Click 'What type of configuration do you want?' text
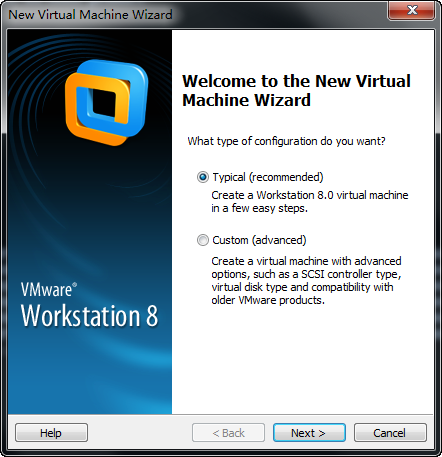This screenshot has height=457, width=442. click(286, 141)
